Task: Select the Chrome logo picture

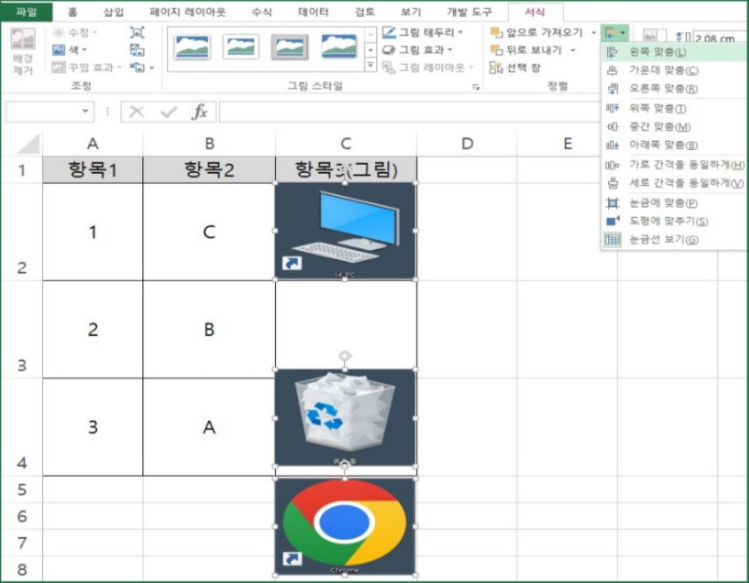Action: click(345, 526)
